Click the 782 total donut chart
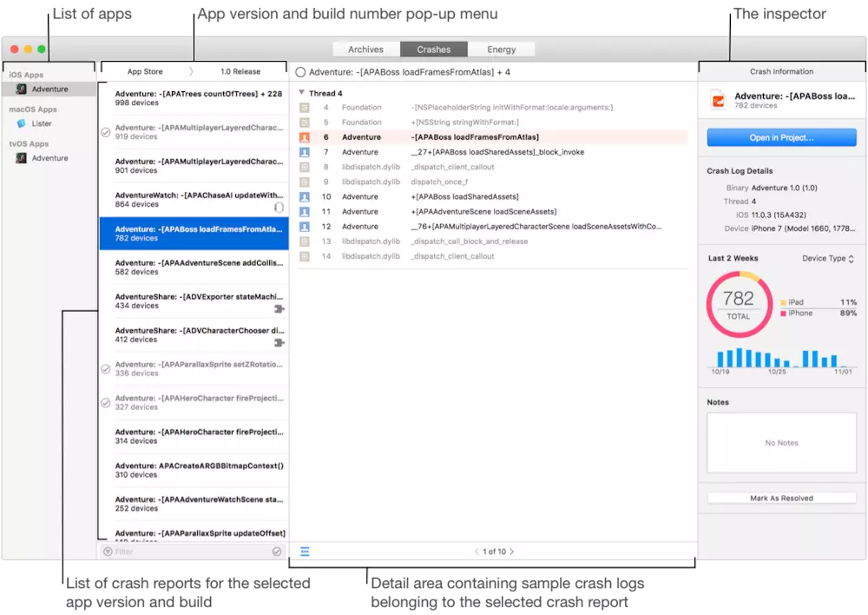The image size is (868, 615). pyautogui.click(x=739, y=304)
